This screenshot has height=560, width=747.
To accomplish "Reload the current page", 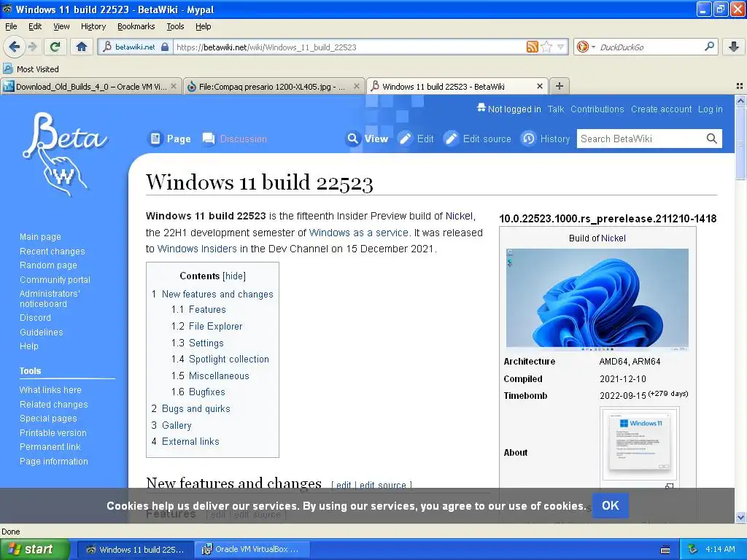I will [55, 47].
